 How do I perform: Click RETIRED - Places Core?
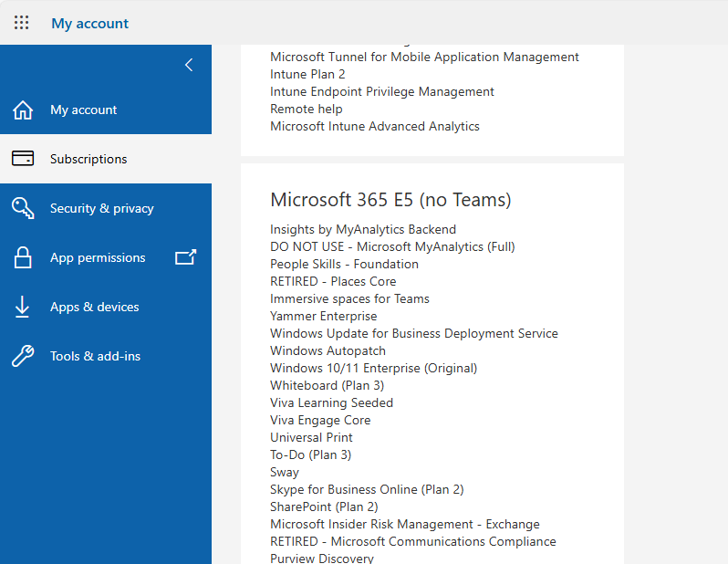tap(333, 281)
